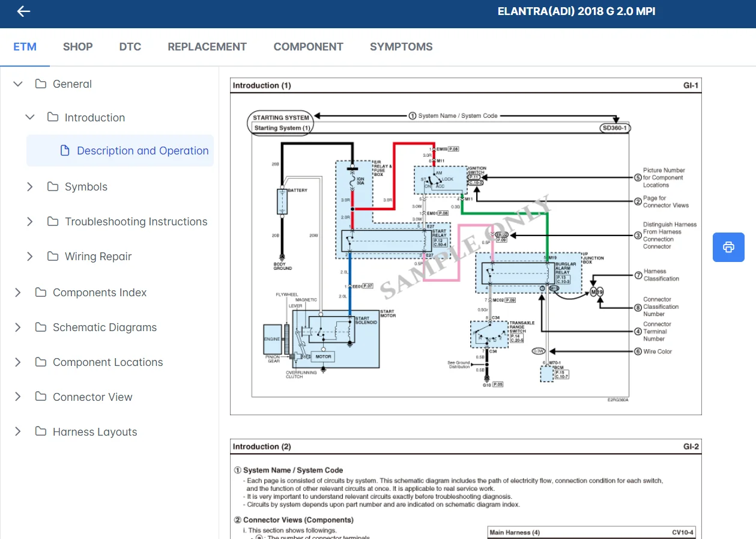Collapse the General tree node
Viewport: 756px width, 539px height.
tap(18, 84)
